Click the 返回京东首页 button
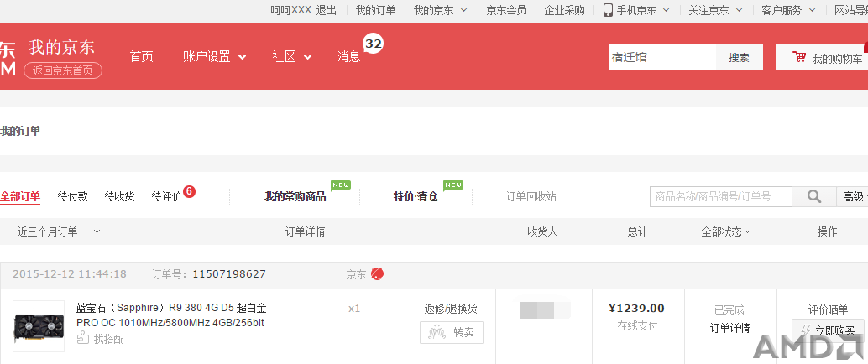Image resolution: width=868 pixels, height=364 pixels. pos(63,70)
